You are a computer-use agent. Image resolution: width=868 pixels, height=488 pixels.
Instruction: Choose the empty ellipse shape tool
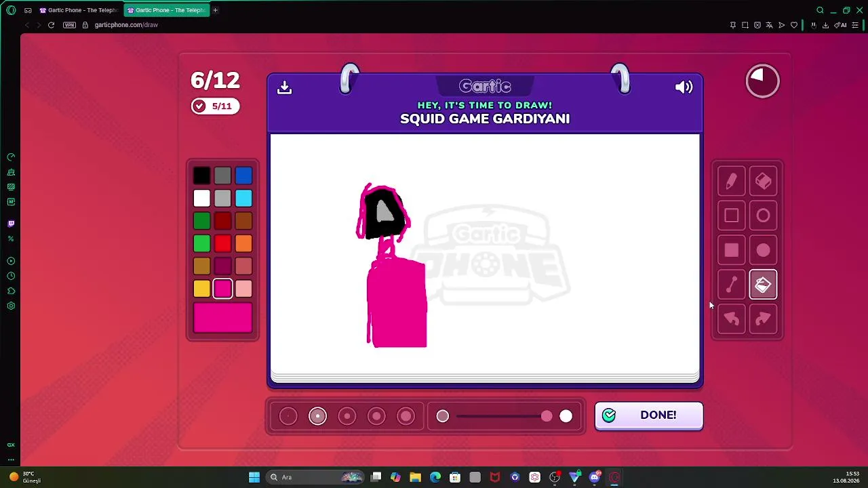[763, 216]
